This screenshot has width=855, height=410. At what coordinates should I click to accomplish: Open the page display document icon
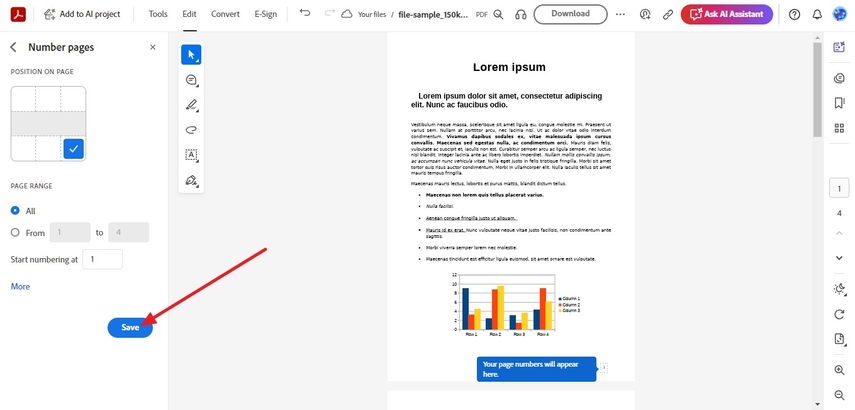coord(839,339)
